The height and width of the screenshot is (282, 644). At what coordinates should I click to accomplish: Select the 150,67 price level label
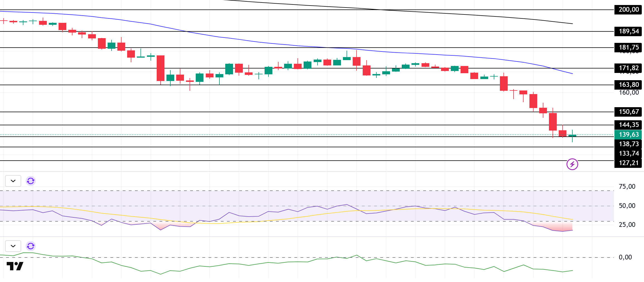coord(628,112)
